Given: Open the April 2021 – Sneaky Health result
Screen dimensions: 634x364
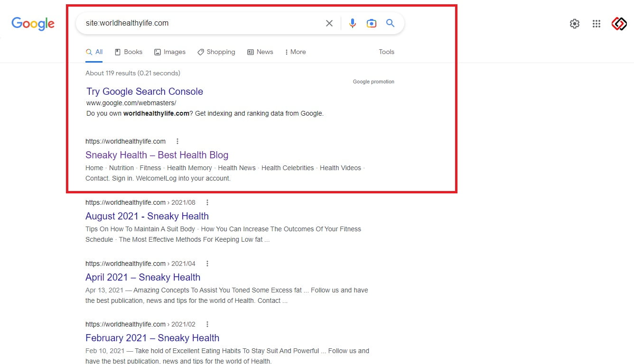Looking at the screenshot, I should pyautogui.click(x=143, y=277).
